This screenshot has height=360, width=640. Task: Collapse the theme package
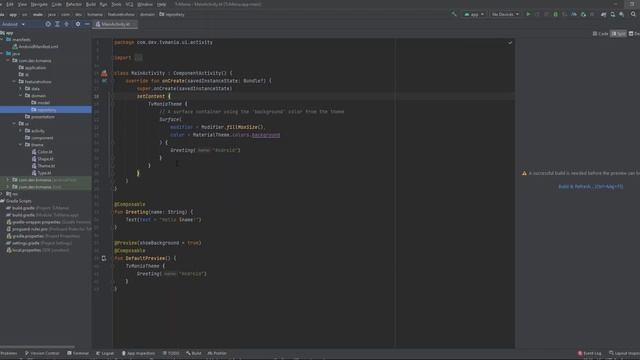pyautogui.click(x=21, y=144)
